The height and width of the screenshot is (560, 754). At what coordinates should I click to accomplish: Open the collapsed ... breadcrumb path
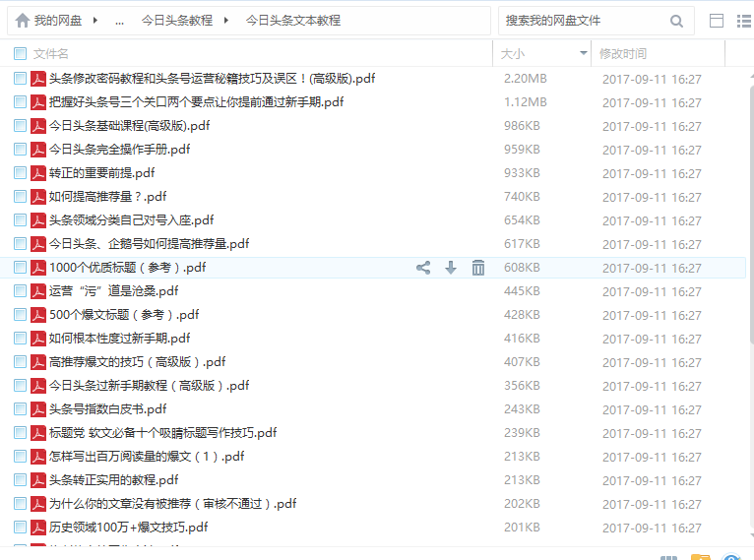tap(120, 21)
